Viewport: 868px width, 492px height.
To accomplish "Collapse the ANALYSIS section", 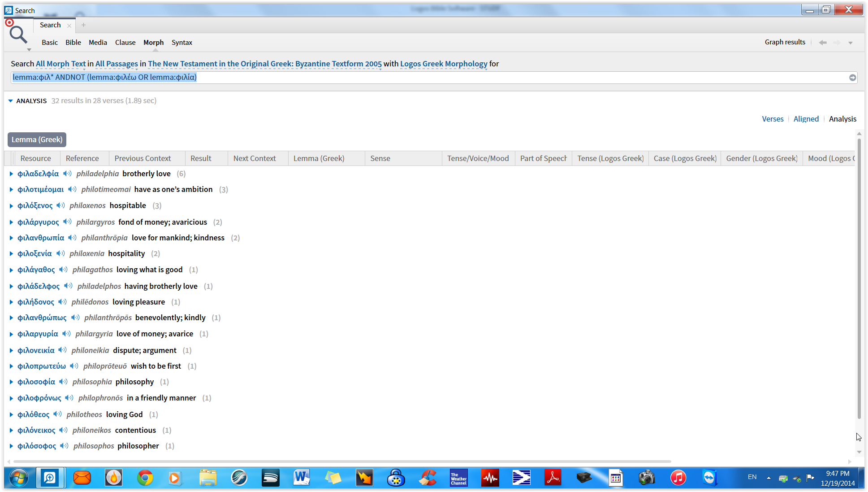I will pyautogui.click(x=10, y=101).
